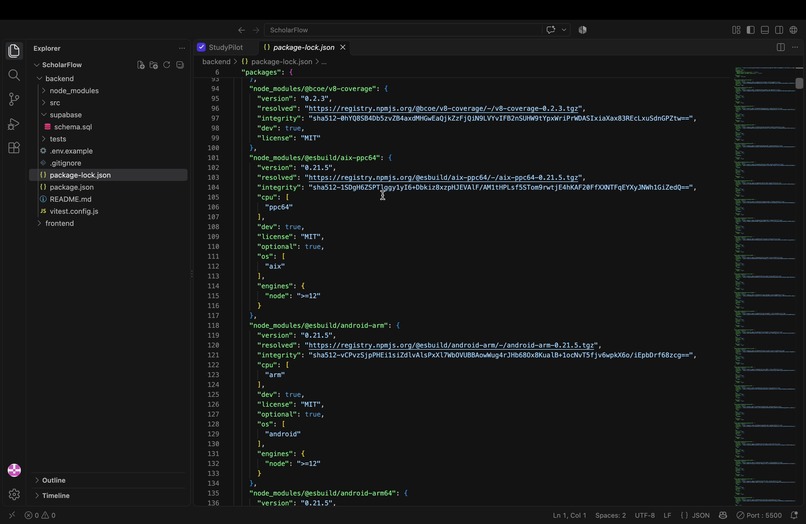806x524 pixels.
Task: Open the android-arm registry URL link
Action: 451,345
